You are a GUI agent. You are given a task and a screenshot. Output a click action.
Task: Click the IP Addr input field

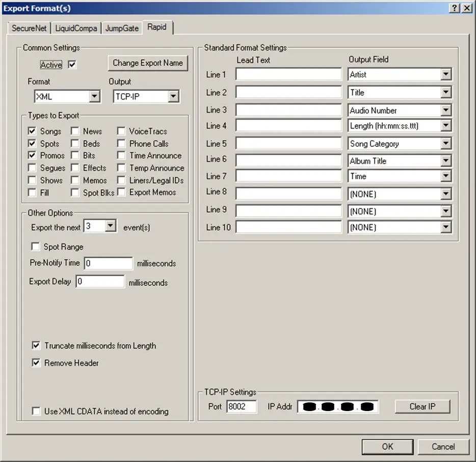[338, 406]
